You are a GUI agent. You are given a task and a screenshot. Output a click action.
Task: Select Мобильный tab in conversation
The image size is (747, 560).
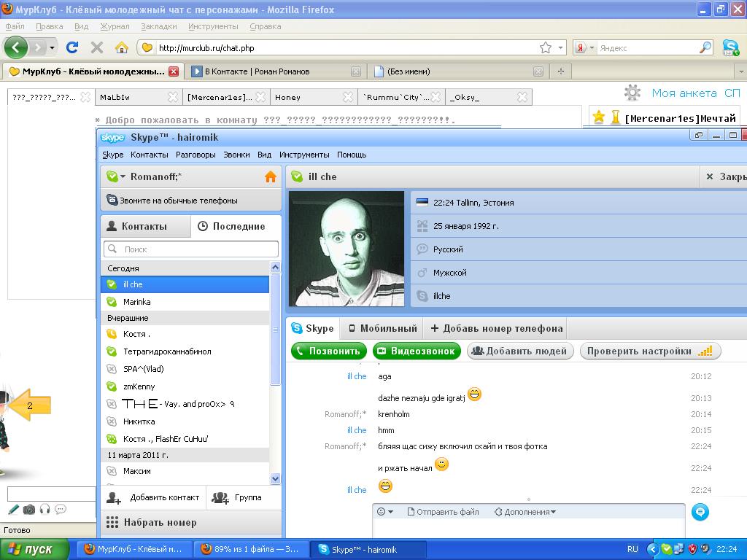382,328
